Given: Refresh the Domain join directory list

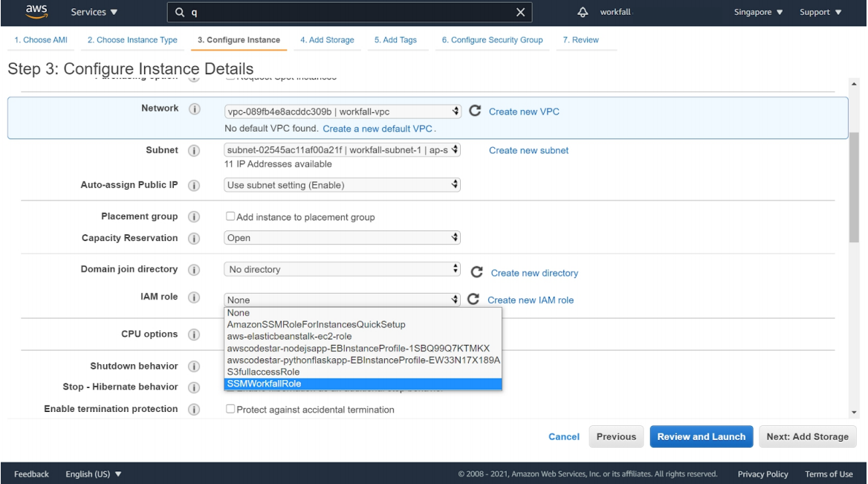Looking at the screenshot, I should (x=476, y=272).
